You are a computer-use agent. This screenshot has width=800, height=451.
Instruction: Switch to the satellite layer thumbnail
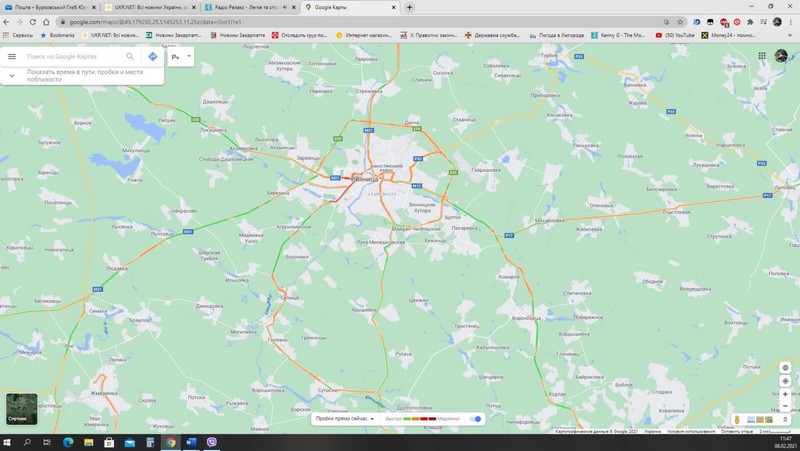pyautogui.click(x=21, y=409)
